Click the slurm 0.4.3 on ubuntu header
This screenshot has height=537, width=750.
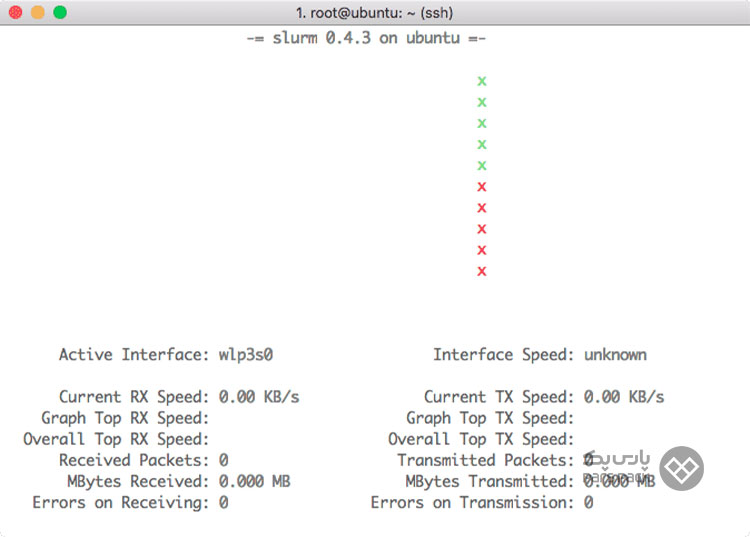(366, 38)
